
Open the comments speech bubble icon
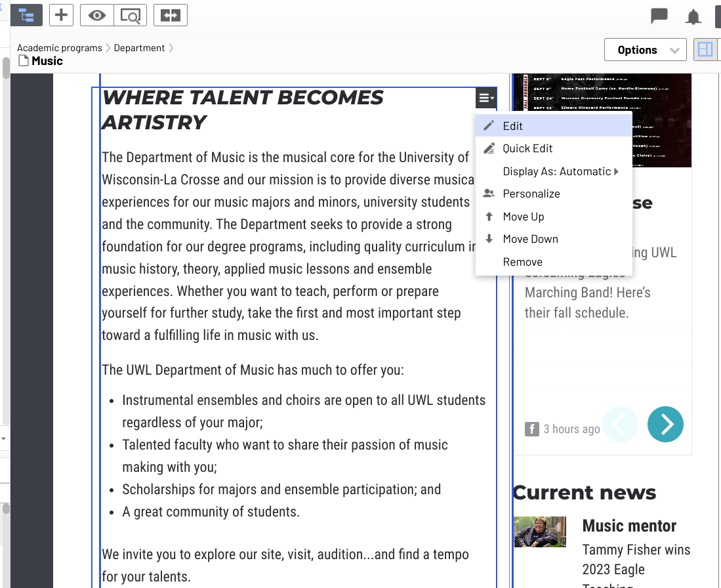point(659,16)
